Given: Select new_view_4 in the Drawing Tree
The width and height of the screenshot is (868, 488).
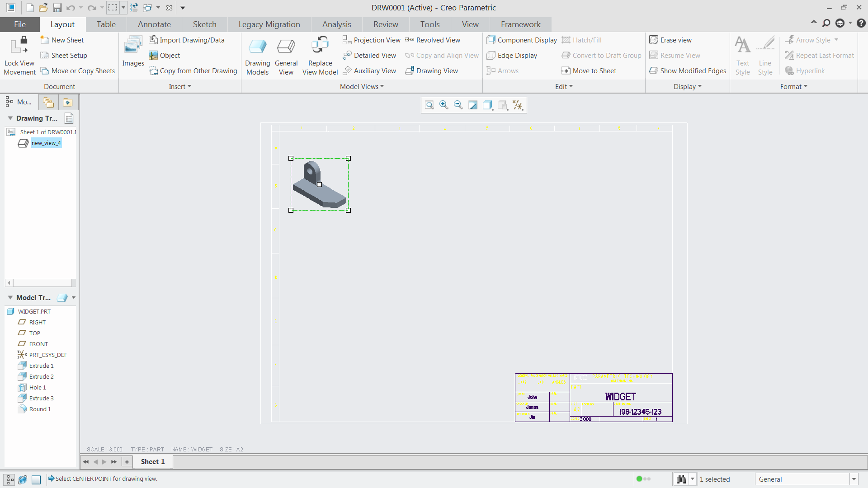Looking at the screenshot, I should tap(46, 143).
